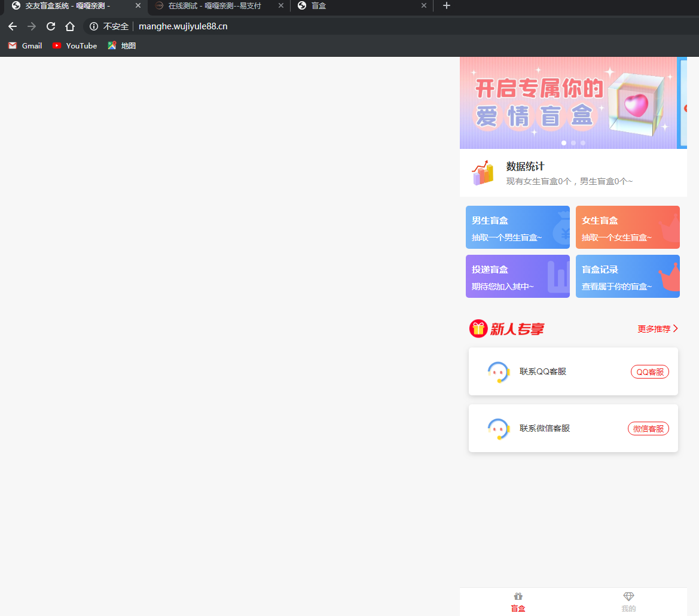The image size is (699, 616).
Task: Open the 盲盒记录 card
Action: (x=627, y=276)
